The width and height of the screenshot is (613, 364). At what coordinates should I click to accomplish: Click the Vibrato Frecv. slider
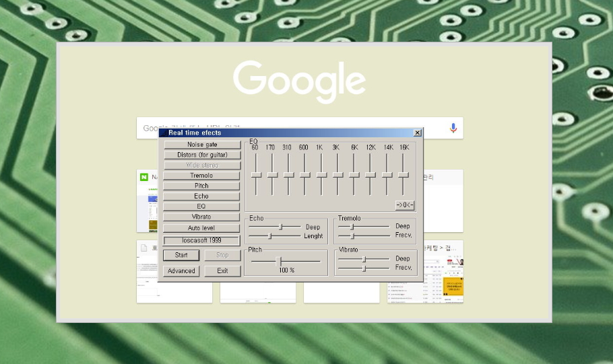[364, 268]
